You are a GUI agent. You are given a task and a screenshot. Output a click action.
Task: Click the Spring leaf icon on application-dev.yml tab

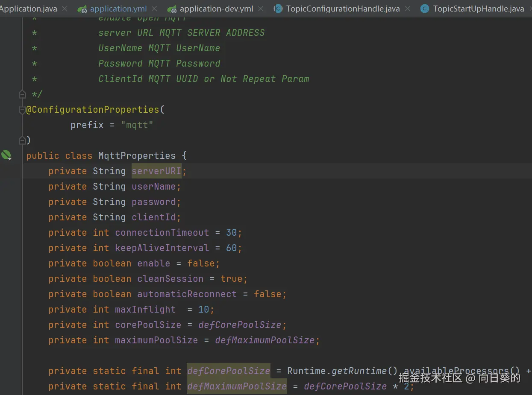(x=172, y=9)
